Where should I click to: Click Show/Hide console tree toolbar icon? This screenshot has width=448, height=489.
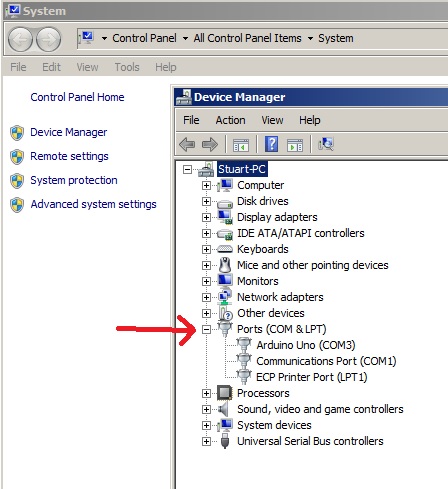pyautogui.click(x=241, y=145)
